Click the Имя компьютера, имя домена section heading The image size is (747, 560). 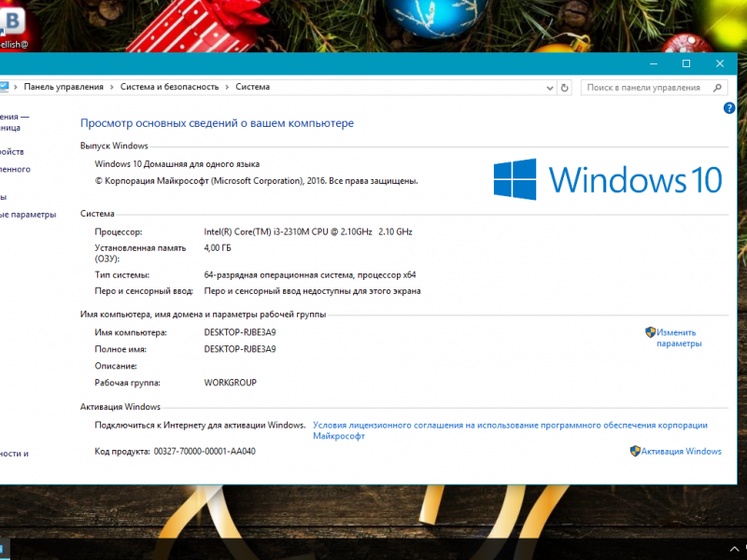coord(203,315)
